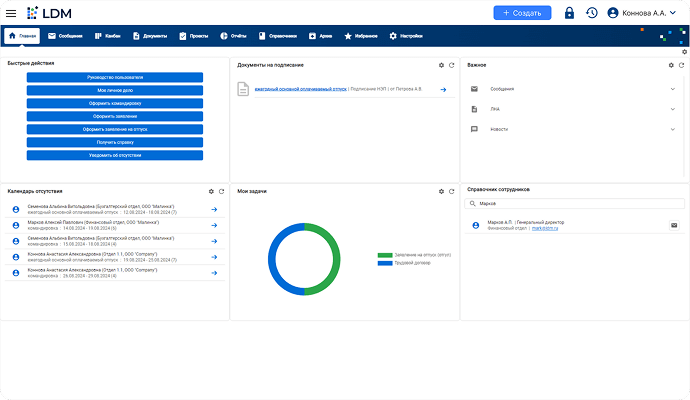Click Оформить командировку quick action button

click(x=114, y=103)
